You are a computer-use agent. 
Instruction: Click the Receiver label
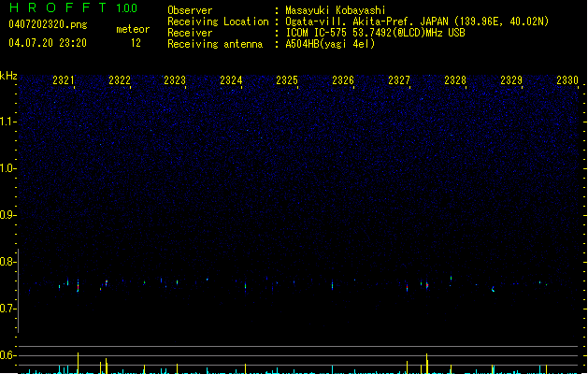click(x=190, y=33)
